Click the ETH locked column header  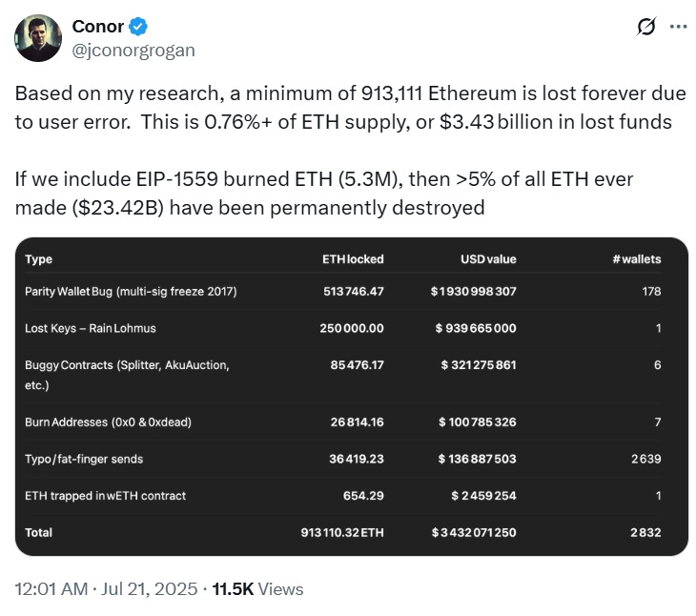point(353,259)
